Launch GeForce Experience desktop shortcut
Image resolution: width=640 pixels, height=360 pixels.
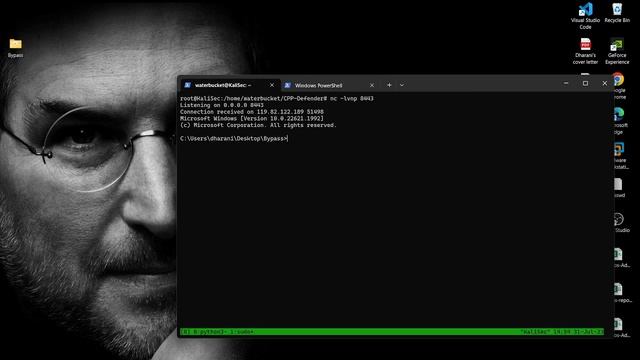coord(617,51)
